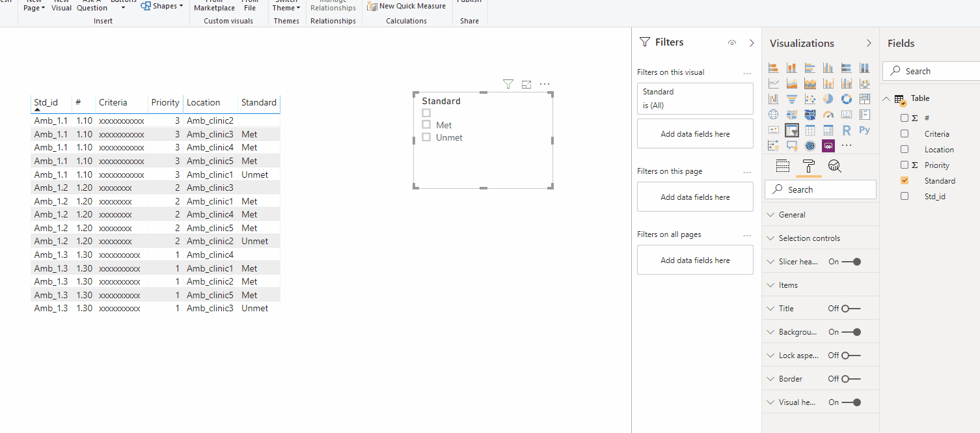Add data fields to this page filters
The width and height of the screenshot is (980, 433).
coord(695,197)
